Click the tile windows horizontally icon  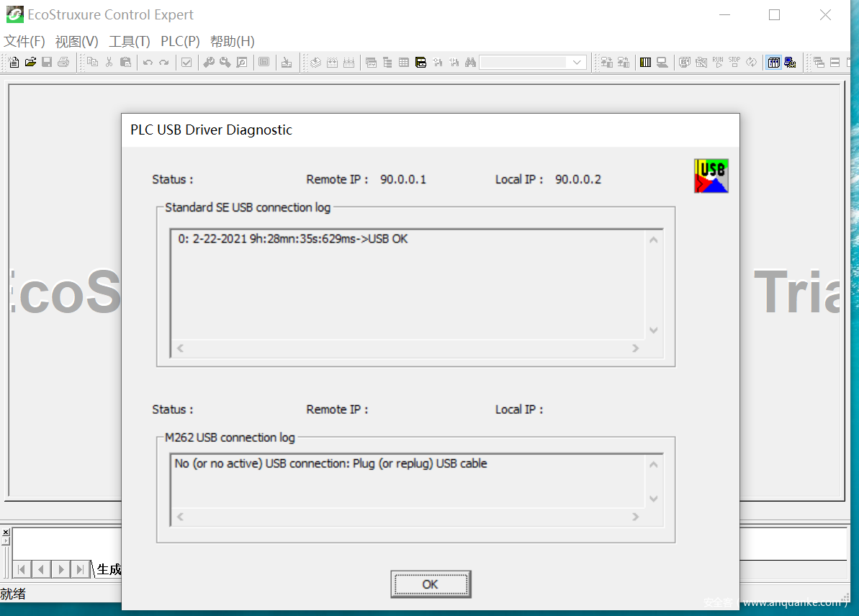click(835, 63)
